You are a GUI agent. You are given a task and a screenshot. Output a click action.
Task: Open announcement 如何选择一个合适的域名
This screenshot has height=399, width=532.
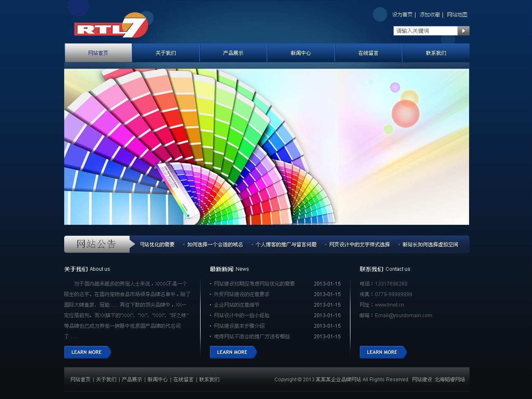pos(215,245)
